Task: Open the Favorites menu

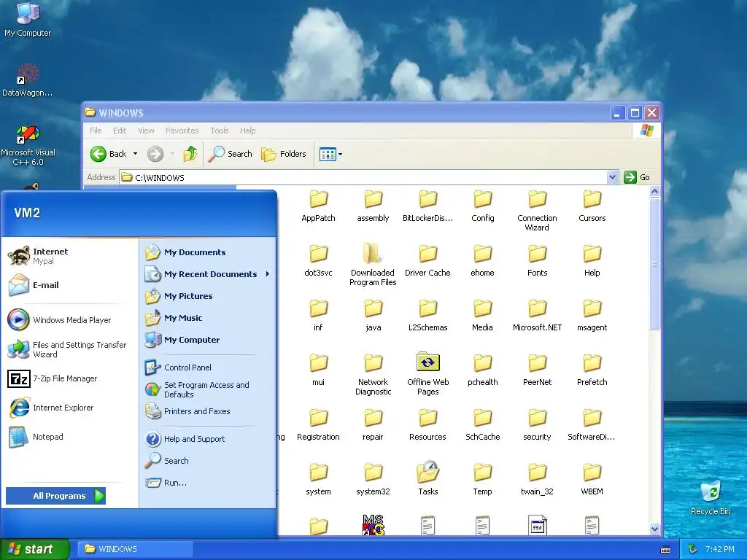Action: pyautogui.click(x=182, y=131)
